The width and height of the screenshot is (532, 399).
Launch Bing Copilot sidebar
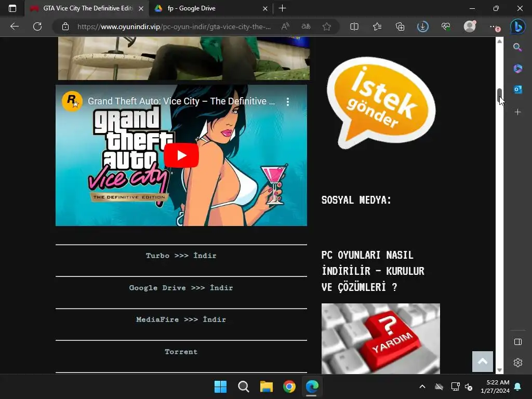tap(518, 26)
